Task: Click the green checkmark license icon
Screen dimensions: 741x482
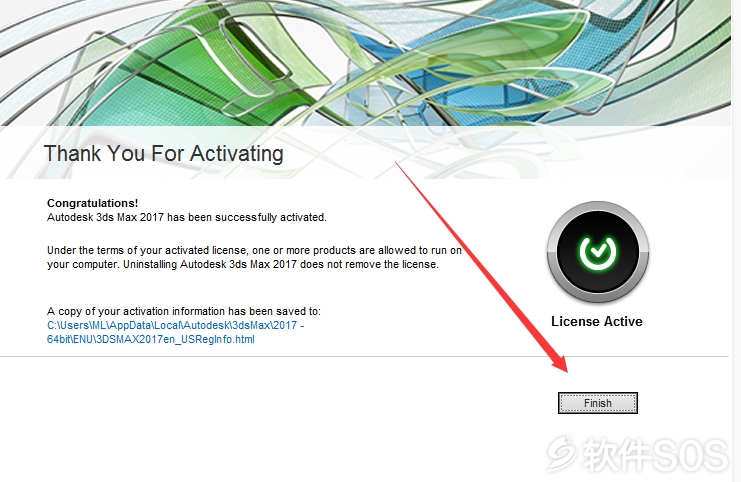Action: (598, 252)
